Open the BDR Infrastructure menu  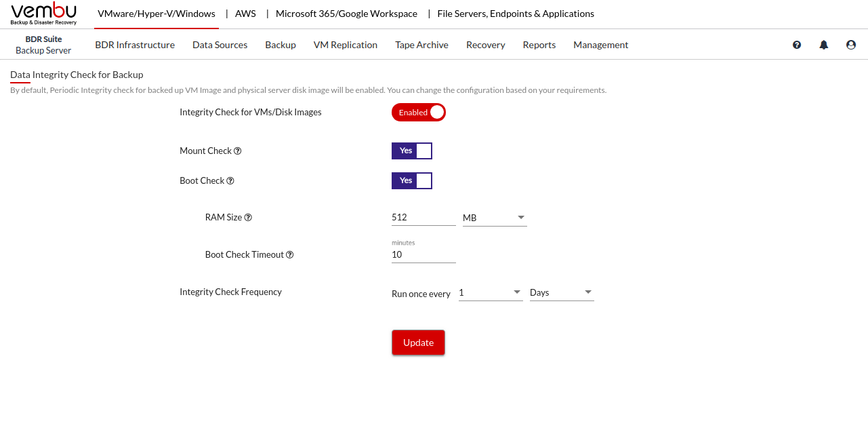[x=135, y=45]
